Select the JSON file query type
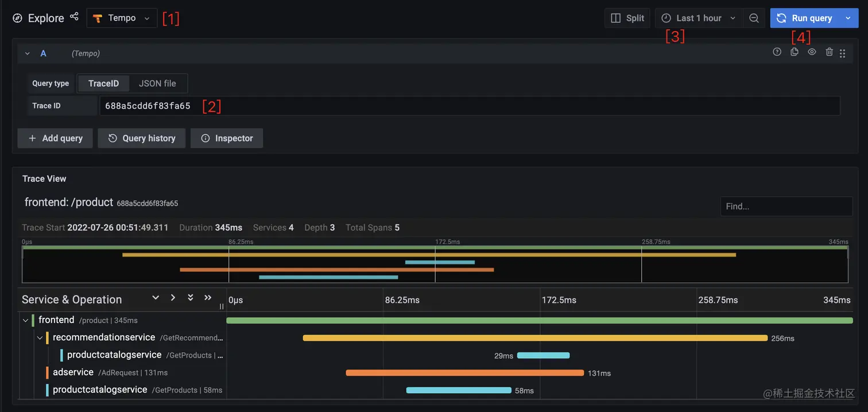Viewport: 868px width, 412px height. click(x=157, y=83)
